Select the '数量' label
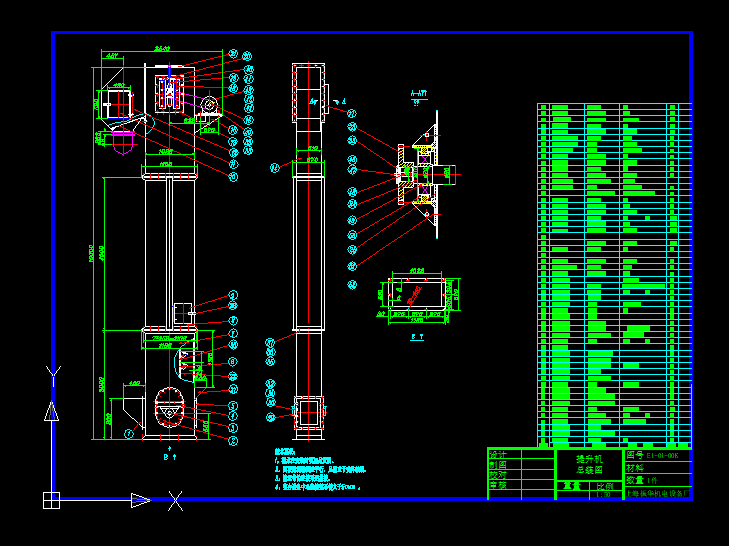Screen dimensions: 729x546 click(x=635, y=480)
